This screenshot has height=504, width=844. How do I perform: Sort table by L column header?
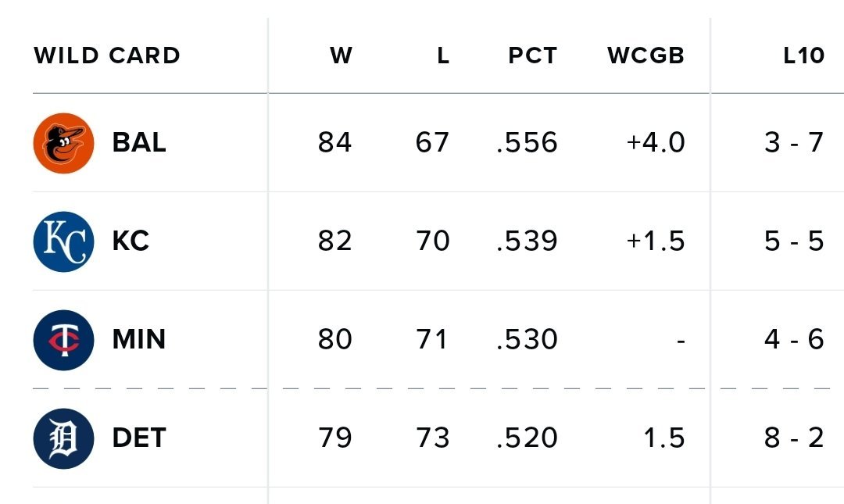coord(443,56)
